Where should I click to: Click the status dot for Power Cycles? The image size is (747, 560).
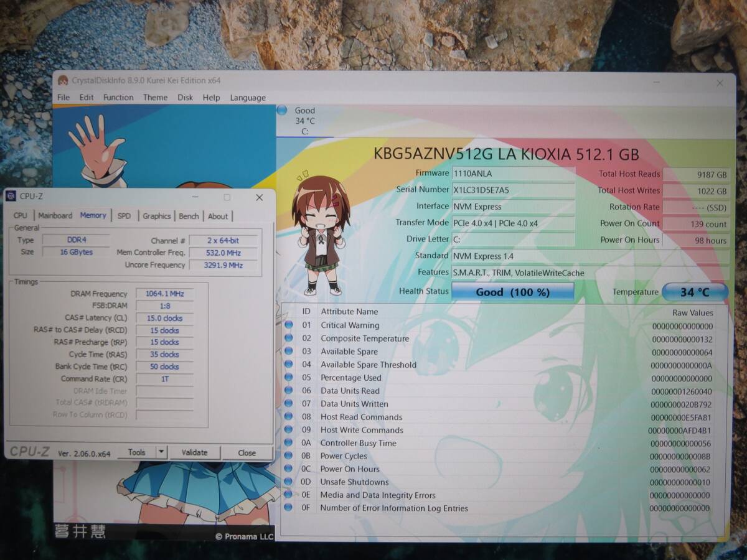(x=289, y=455)
